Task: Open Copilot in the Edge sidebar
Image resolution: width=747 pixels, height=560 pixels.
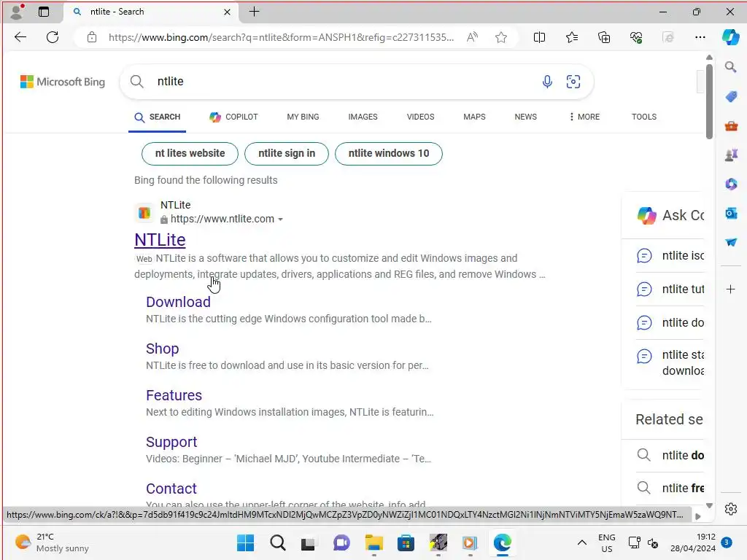Action: (x=730, y=37)
